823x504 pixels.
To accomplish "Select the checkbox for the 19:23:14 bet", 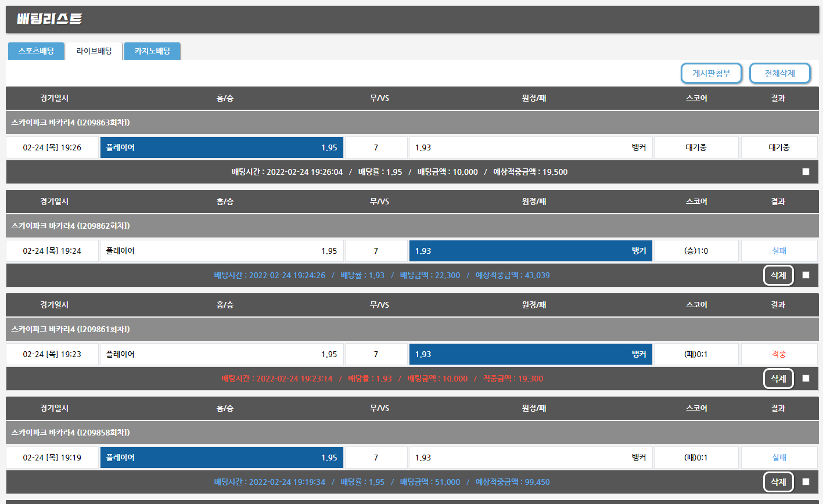I will point(806,379).
